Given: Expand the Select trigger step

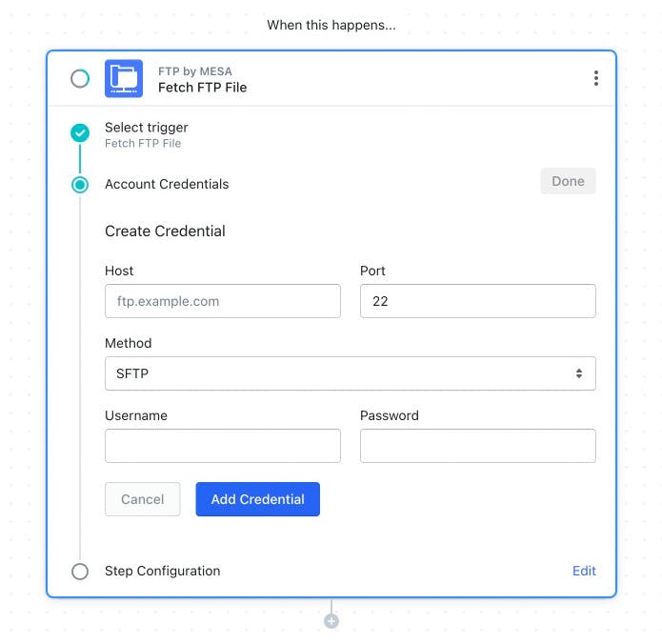Looking at the screenshot, I should [146, 128].
